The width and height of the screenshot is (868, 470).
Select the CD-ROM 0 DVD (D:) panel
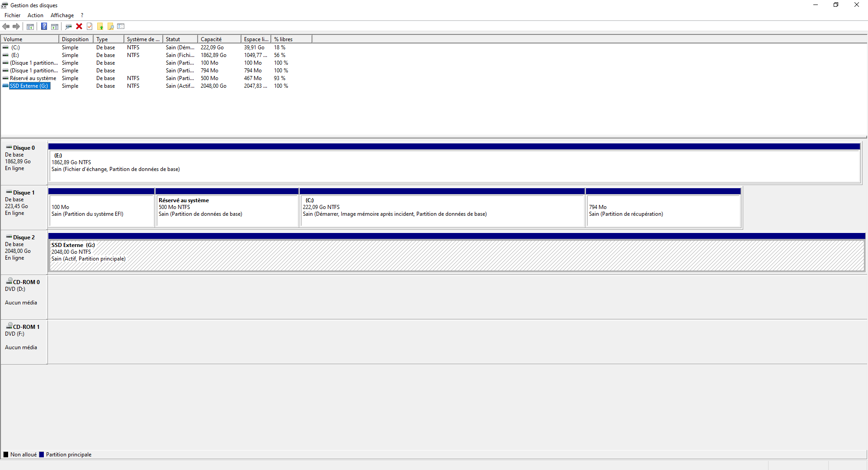point(24,296)
